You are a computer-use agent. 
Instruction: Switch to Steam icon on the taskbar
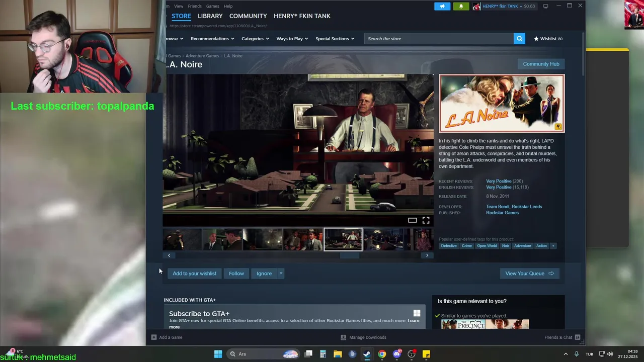(x=367, y=354)
